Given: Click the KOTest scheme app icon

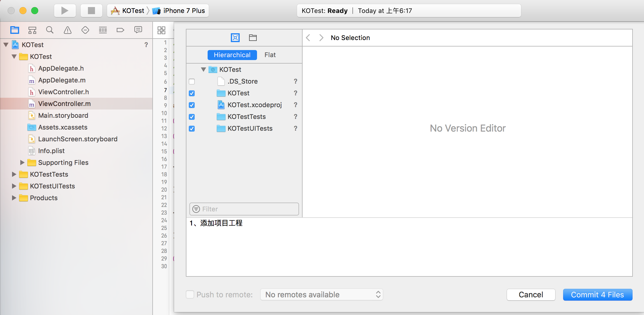Looking at the screenshot, I should click(115, 11).
